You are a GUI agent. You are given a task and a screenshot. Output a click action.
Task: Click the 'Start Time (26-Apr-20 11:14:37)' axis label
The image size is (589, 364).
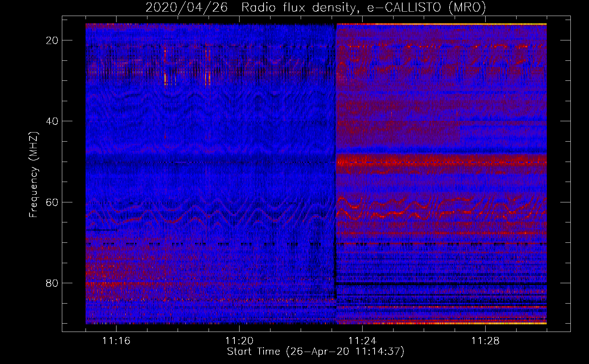(316, 352)
